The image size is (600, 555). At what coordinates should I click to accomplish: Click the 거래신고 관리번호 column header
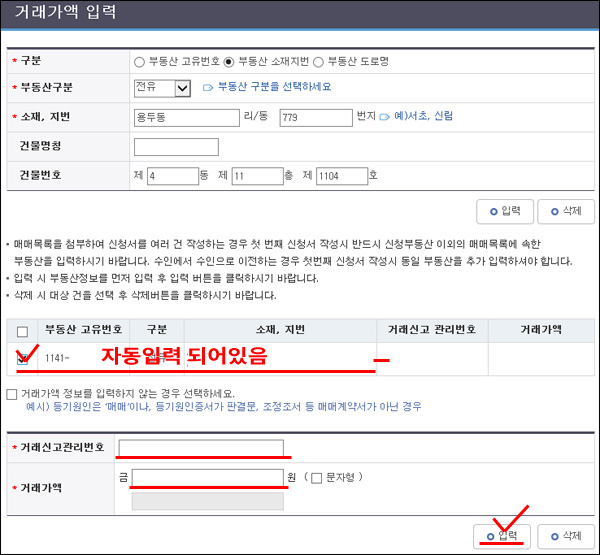tap(432, 330)
